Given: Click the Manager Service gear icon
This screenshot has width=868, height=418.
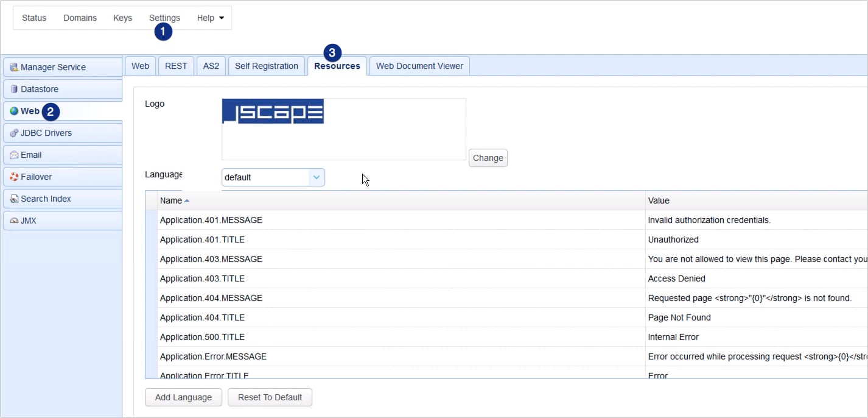Looking at the screenshot, I should pos(15,67).
